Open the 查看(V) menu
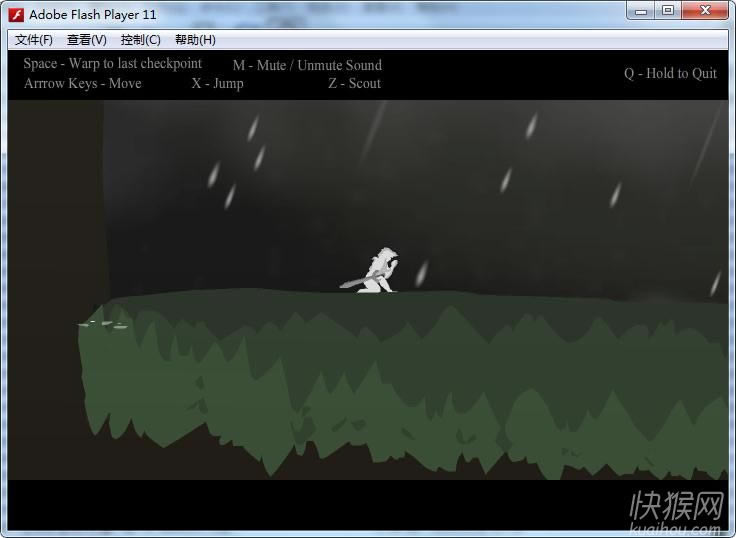The width and height of the screenshot is (736, 538). pos(87,40)
